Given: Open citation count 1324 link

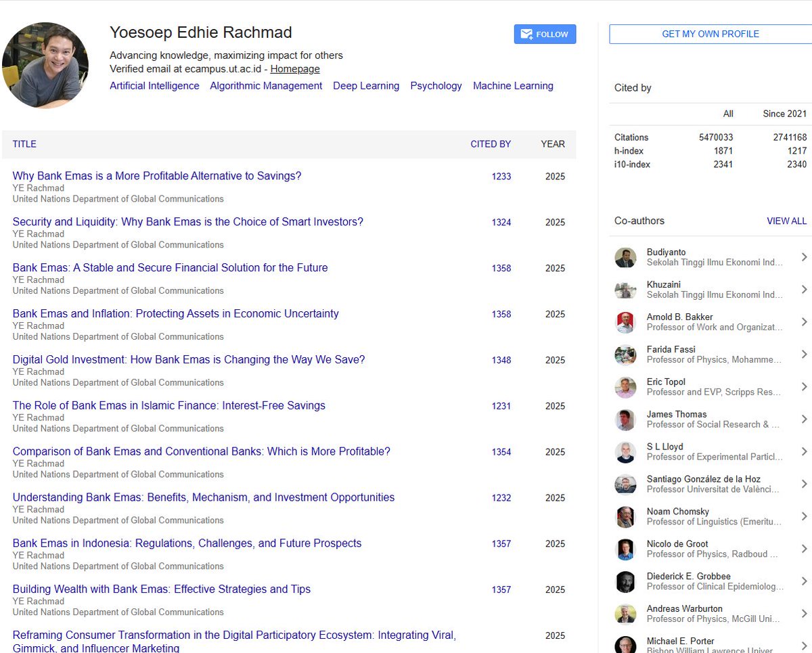Looking at the screenshot, I should tap(501, 223).
